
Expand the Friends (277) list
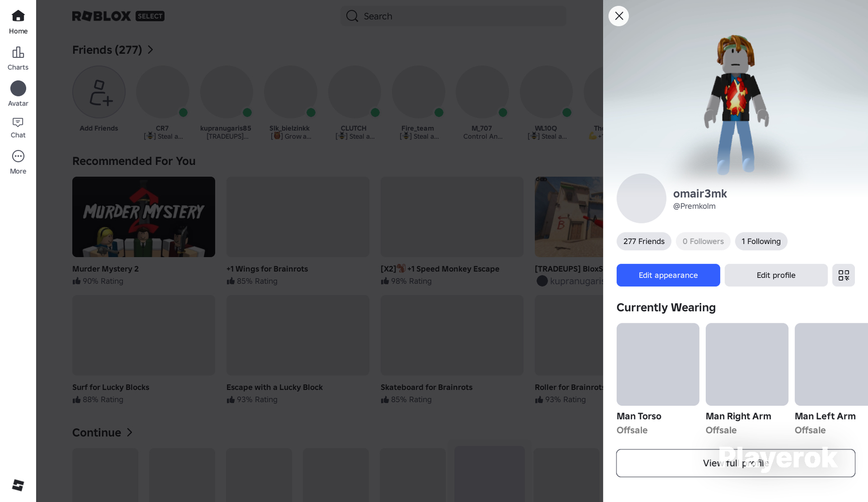113,50
